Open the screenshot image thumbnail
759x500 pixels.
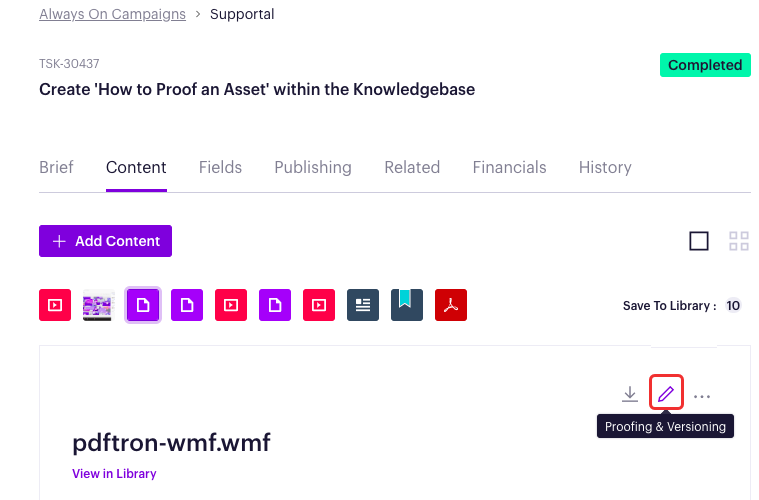point(99,305)
